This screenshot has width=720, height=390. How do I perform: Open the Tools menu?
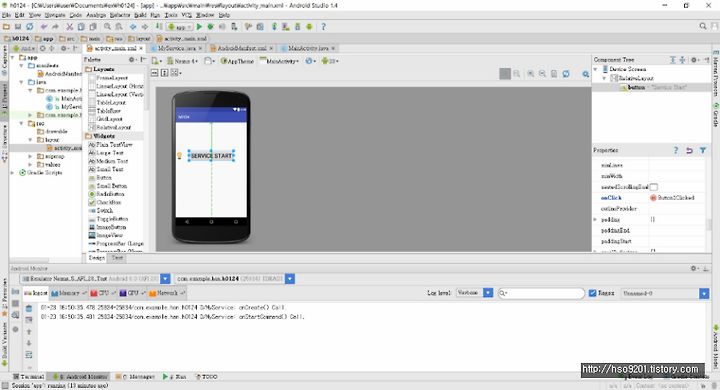(x=171, y=15)
